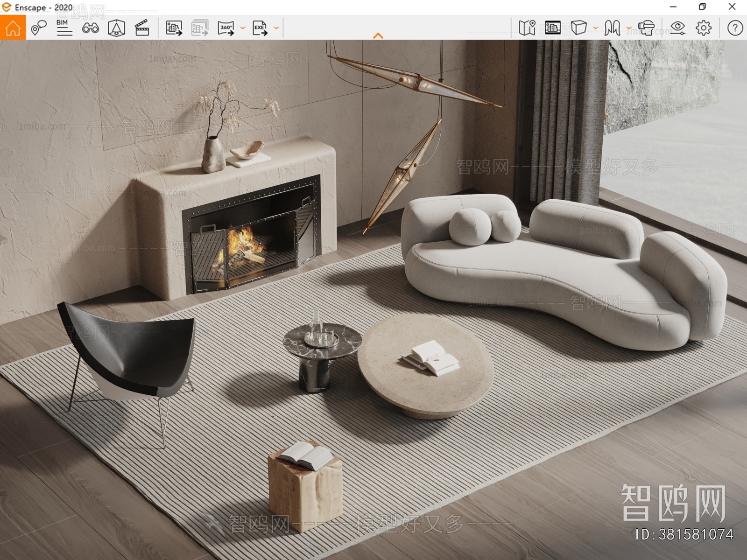Open the Asset Library window icon
Image resolution: width=747 pixels, height=560 pixels.
(x=553, y=28)
